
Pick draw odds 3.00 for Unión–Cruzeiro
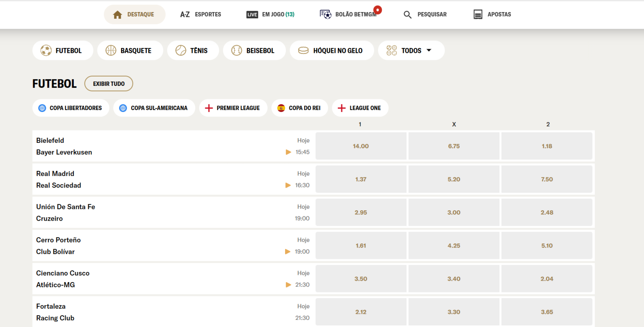[x=453, y=213]
